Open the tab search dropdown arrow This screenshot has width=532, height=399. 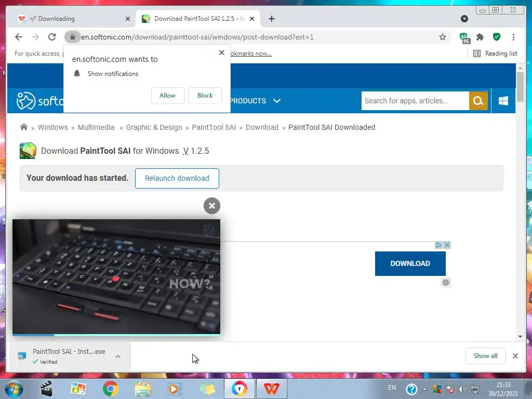464,19
